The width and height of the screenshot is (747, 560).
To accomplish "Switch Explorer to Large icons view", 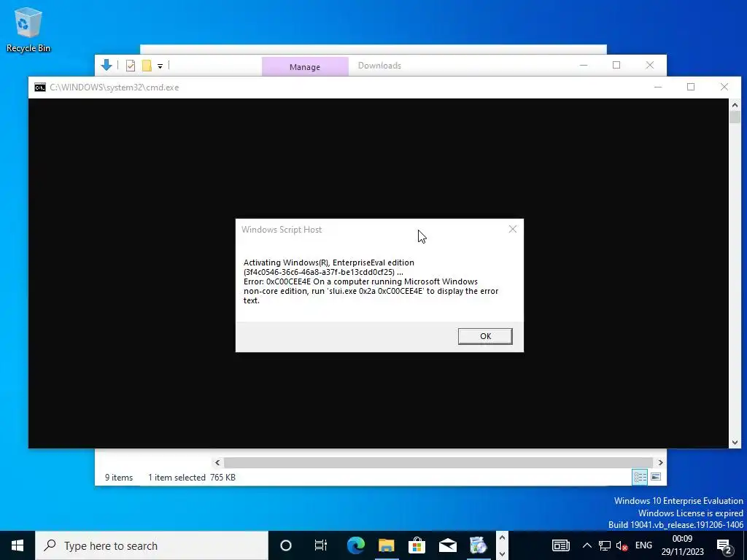I will (x=656, y=477).
